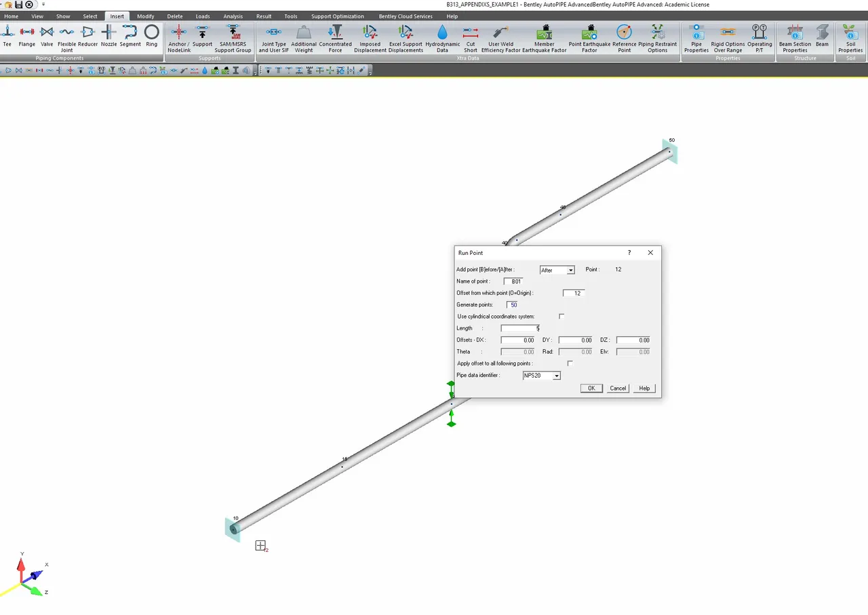The width and height of the screenshot is (868, 615).
Task: Click Cancel in Run Point dialog
Action: 618,389
